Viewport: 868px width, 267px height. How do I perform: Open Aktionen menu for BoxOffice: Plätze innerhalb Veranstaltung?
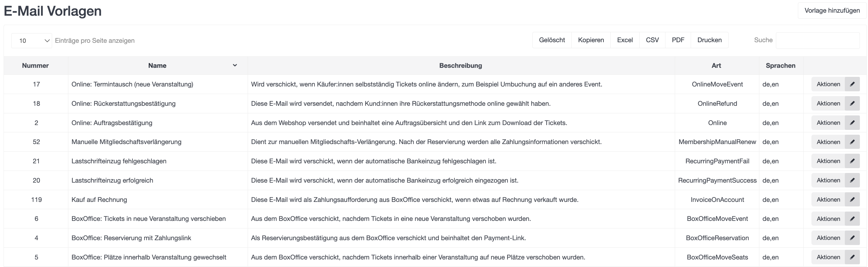click(828, 257)
